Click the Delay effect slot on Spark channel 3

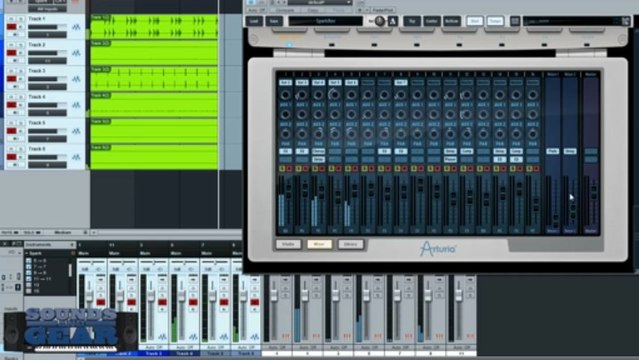(x=318, y=159)
